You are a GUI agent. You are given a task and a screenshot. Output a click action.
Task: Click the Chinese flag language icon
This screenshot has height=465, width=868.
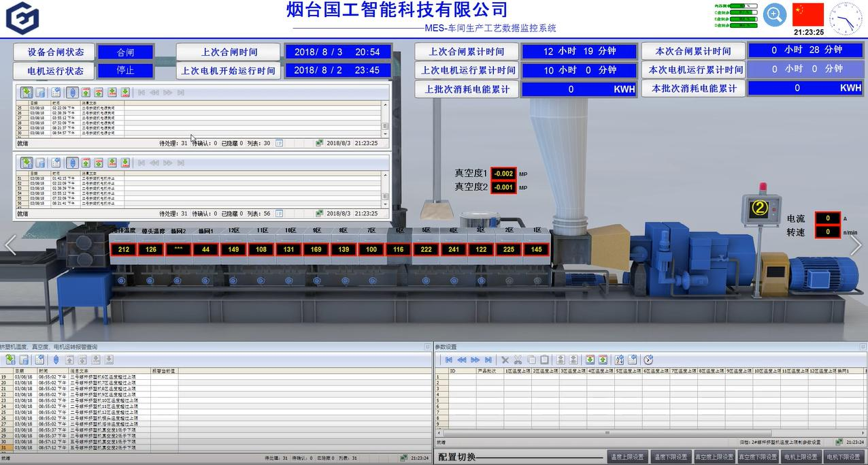[x=809, y=14]
